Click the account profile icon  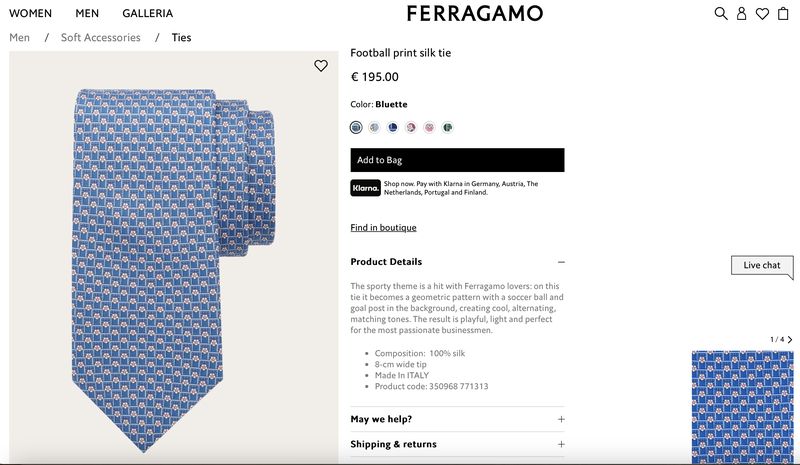(x=741, y=14)
